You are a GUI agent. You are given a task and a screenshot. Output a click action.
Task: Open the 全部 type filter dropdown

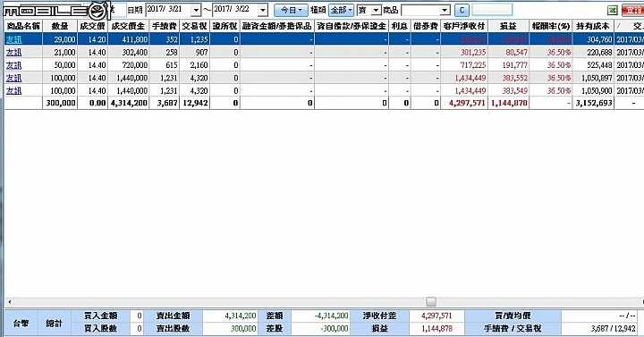[x=342, y=10]
